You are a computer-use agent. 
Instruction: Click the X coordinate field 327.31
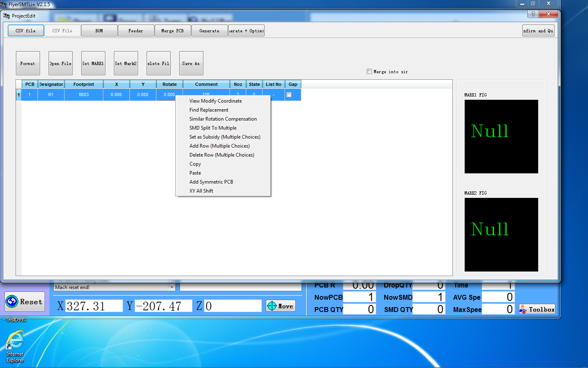(x=94, y=306)
